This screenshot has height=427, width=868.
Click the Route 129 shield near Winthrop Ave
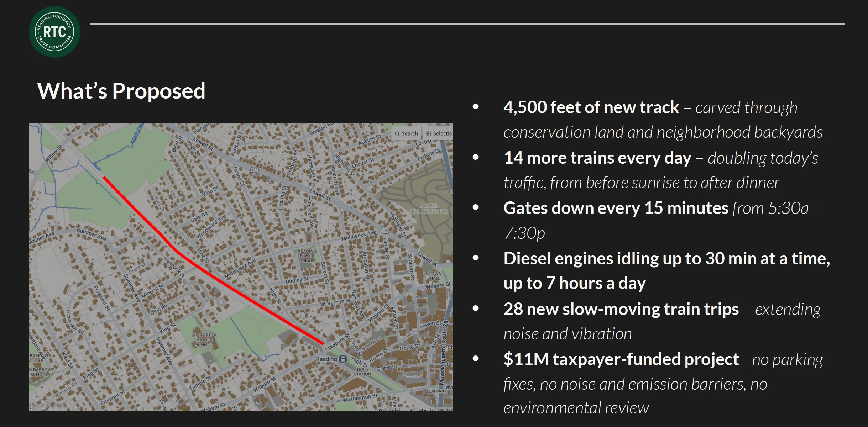(x=254, y=170)
